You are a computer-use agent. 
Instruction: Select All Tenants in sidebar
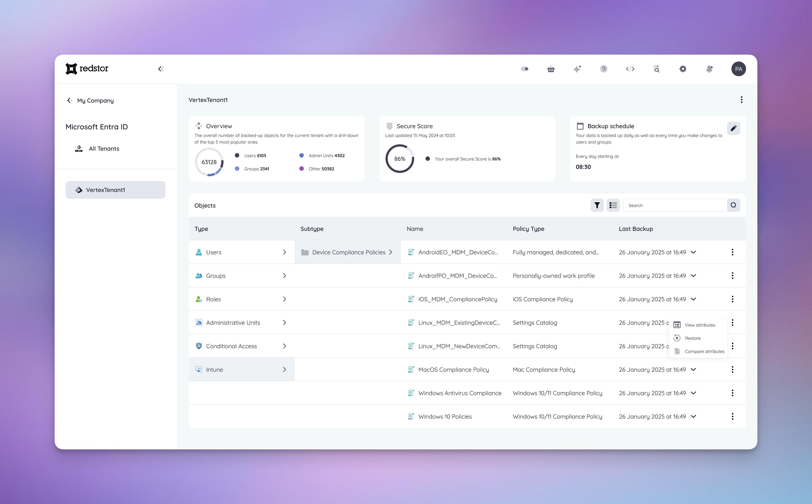point(97,149)
